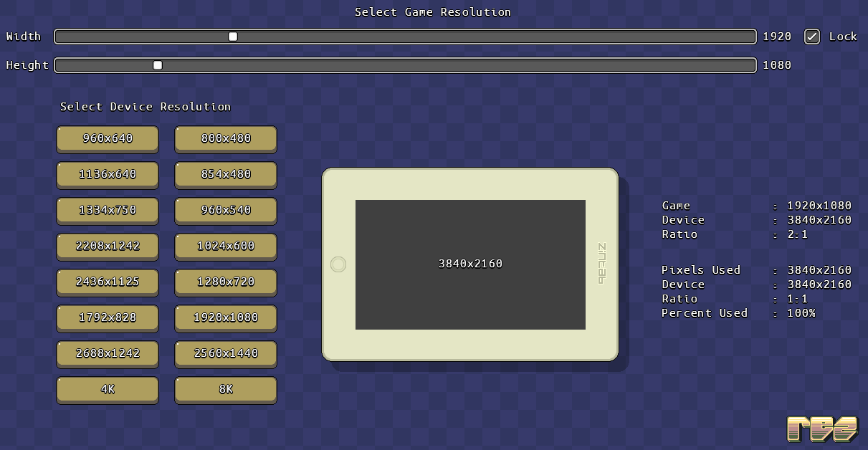Set device to 1280x720
The width and height of the screenshot is (868, 450).
click(226, 282)
